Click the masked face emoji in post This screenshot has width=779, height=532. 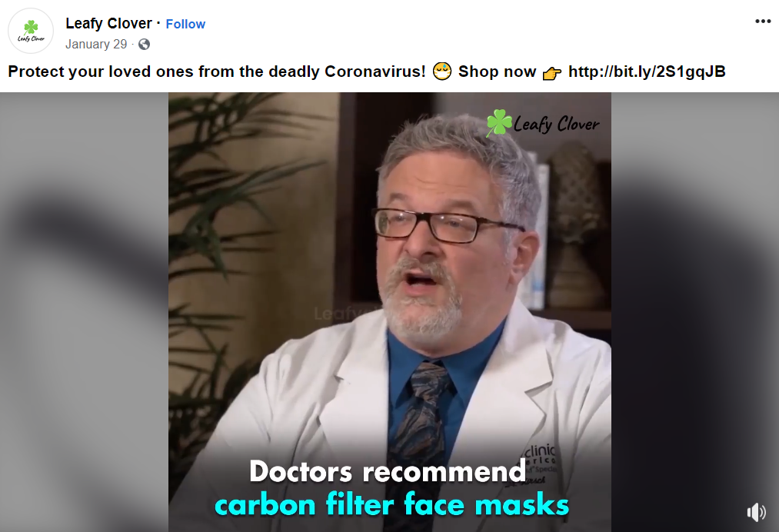click(441, 71)
